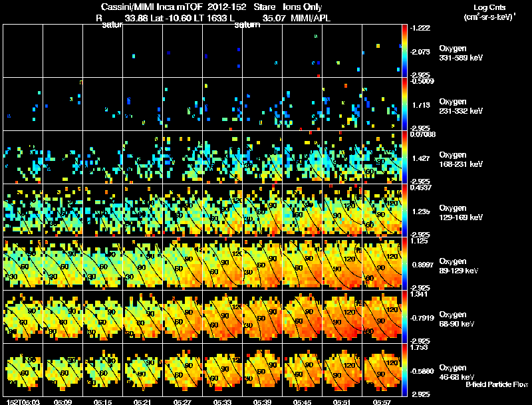Image resolution: width=532 pixels, height=405 pixels.
Task: Click the Oxygen 89-129 keV panel at 05:03
Action: 23,263
